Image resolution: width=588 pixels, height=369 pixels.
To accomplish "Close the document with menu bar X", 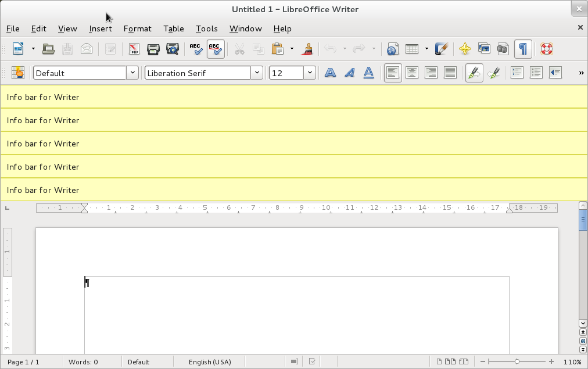I will [580, 27].
